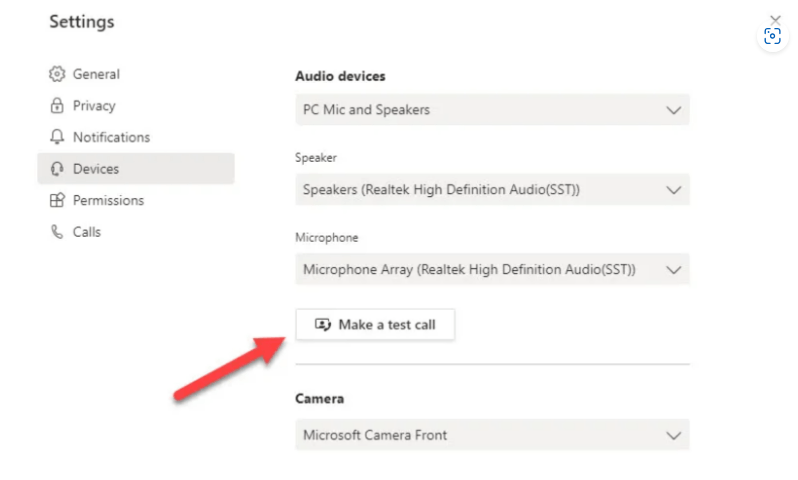The image size is (798, 480).
Task: Start Make a test call
Action: (x=375, y=324)
